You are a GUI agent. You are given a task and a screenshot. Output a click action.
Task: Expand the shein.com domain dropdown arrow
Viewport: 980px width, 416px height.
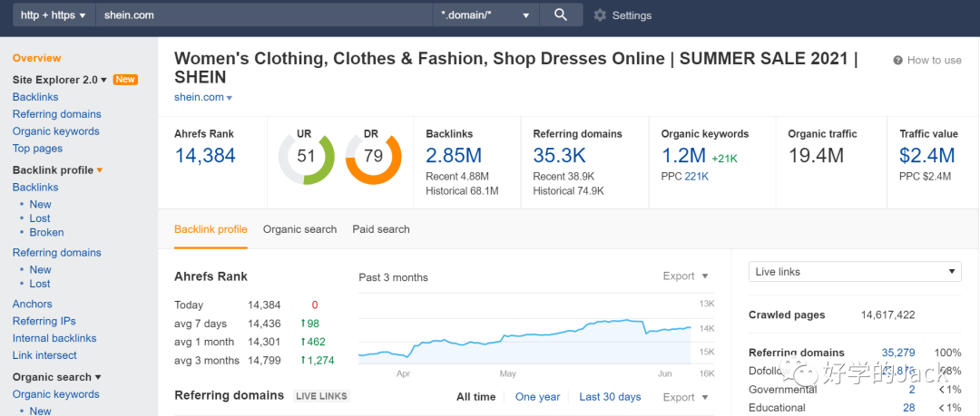pos(230,98)
